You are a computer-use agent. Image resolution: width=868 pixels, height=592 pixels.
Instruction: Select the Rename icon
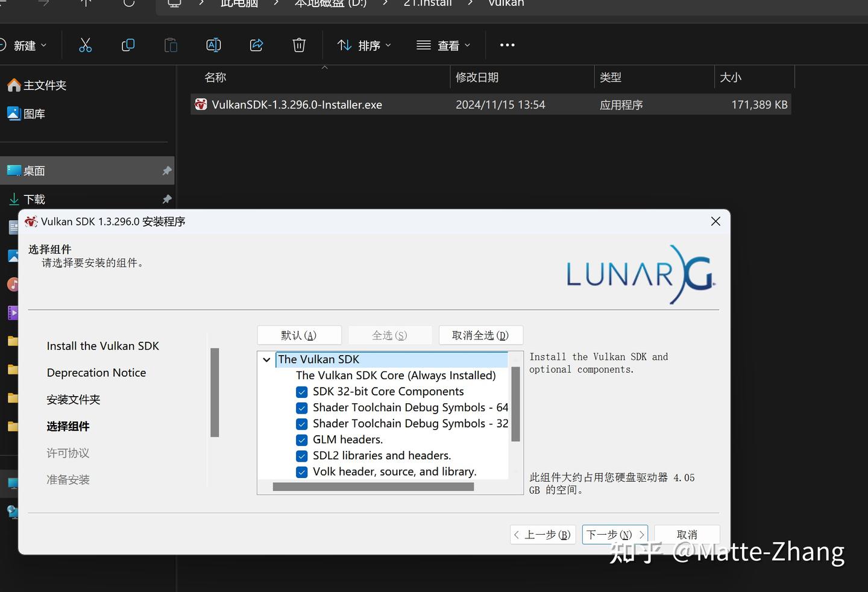coord(213,45)
